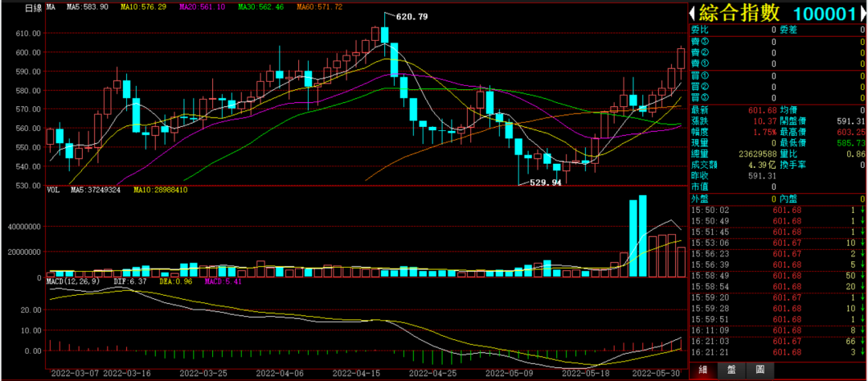Click the 幅度 value 1.75%
This screenshot has width=868, height=381.
[x=765, y=132]
